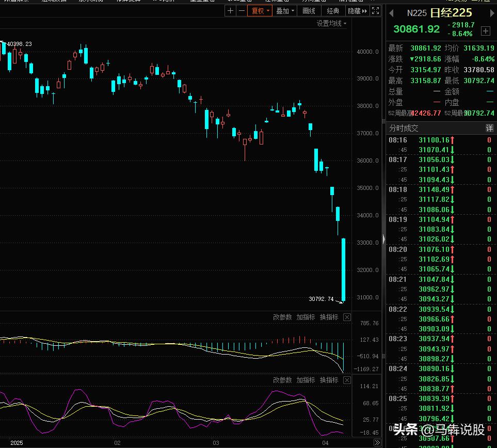Click the 03 month marker on timeline
Screen dimensions: 497x448
pos(216,443)
